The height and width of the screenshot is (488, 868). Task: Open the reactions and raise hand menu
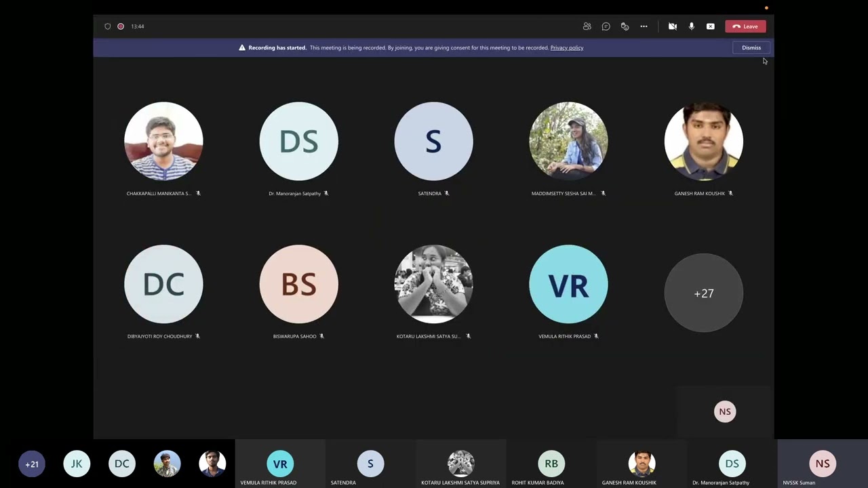pyautogui.click(x=625, y=26)
